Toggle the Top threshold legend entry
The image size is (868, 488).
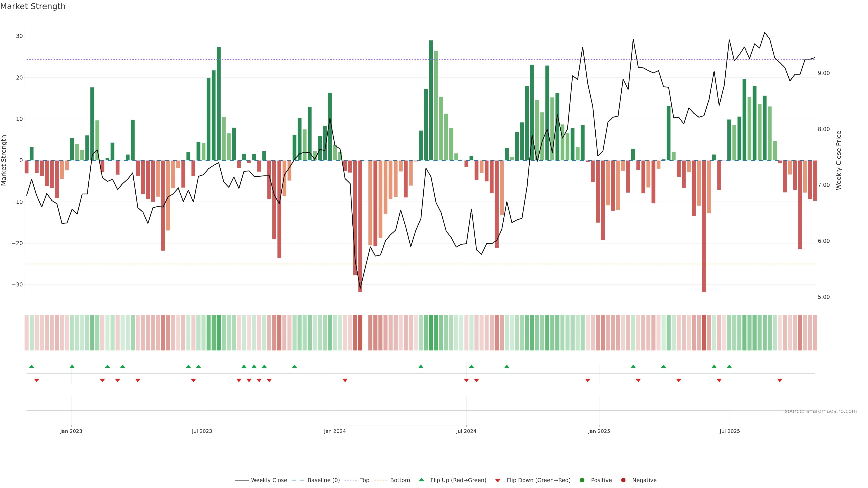[364, 480]
